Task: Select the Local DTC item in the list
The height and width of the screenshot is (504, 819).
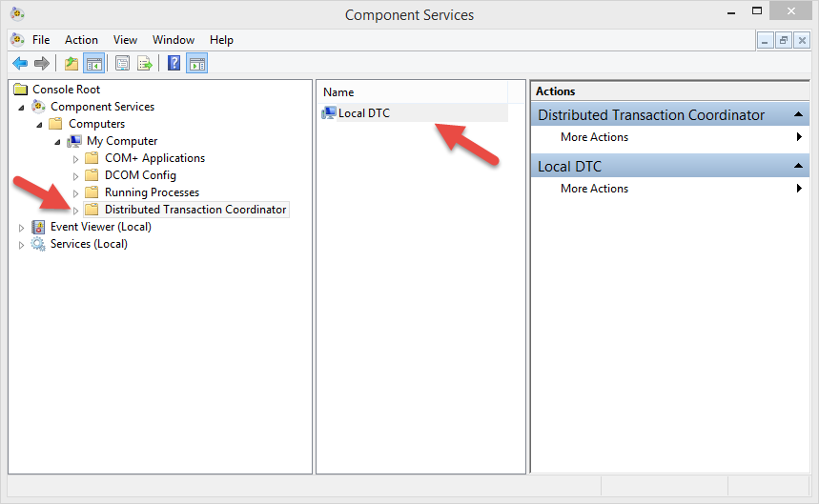Action: pos(363,113)
